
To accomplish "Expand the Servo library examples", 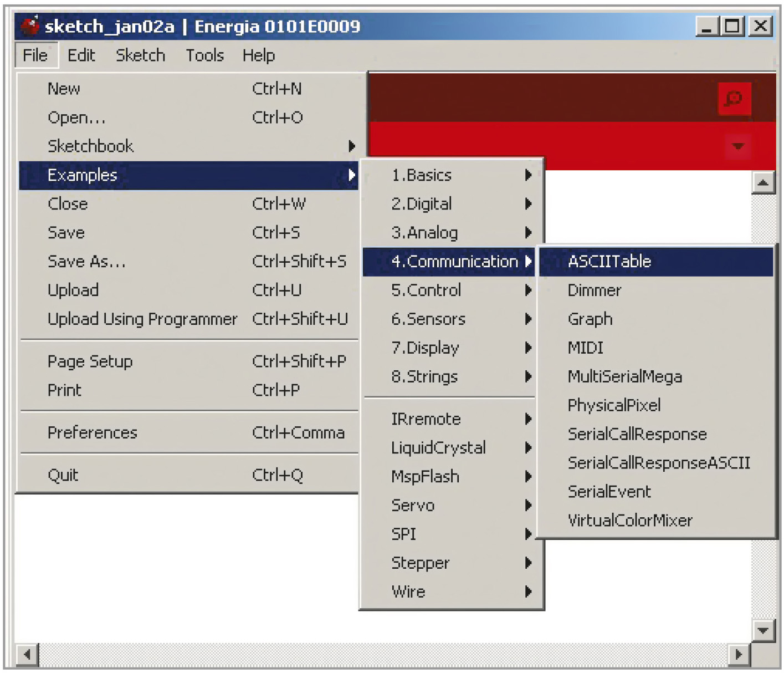I will point(449,506).
